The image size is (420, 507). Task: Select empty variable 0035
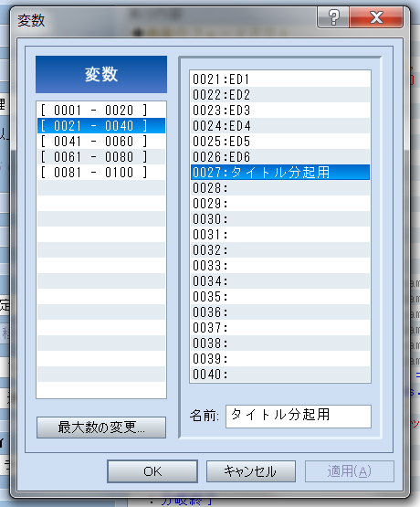(280, 297)
